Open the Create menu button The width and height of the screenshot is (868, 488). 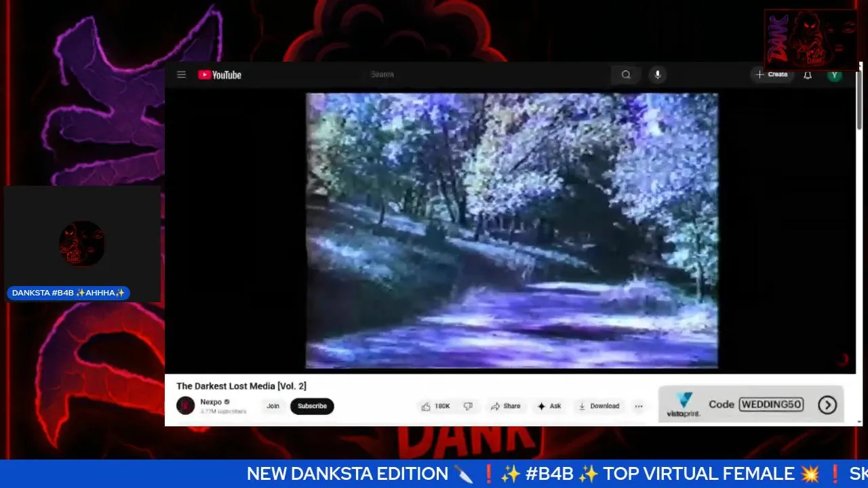772,75
